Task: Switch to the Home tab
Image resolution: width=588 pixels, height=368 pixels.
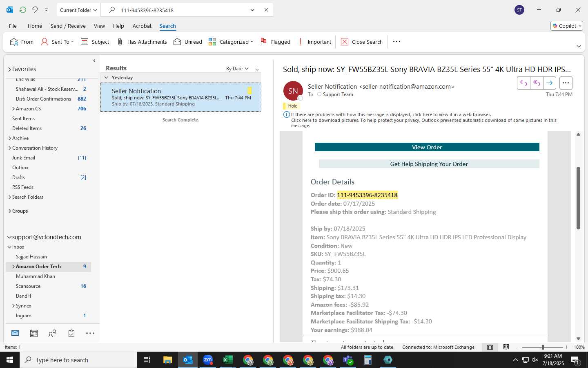Action: 35,26
